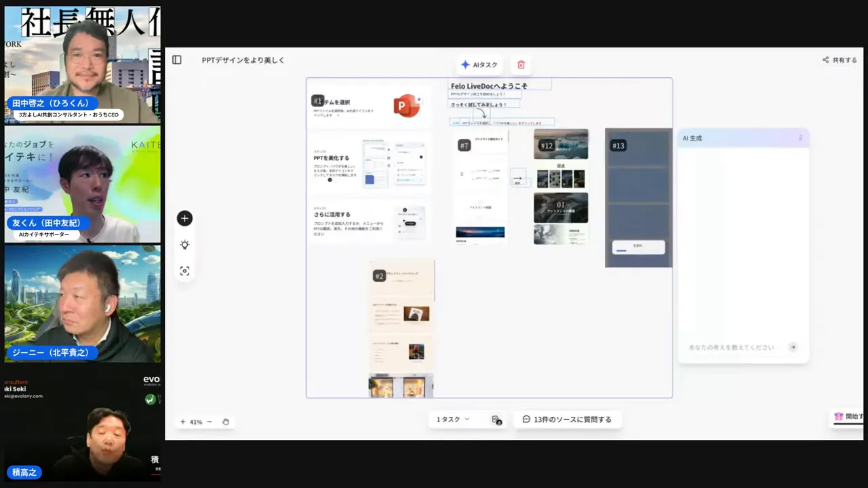Click the send arrow in the AI input field

(x=792, y=347)
